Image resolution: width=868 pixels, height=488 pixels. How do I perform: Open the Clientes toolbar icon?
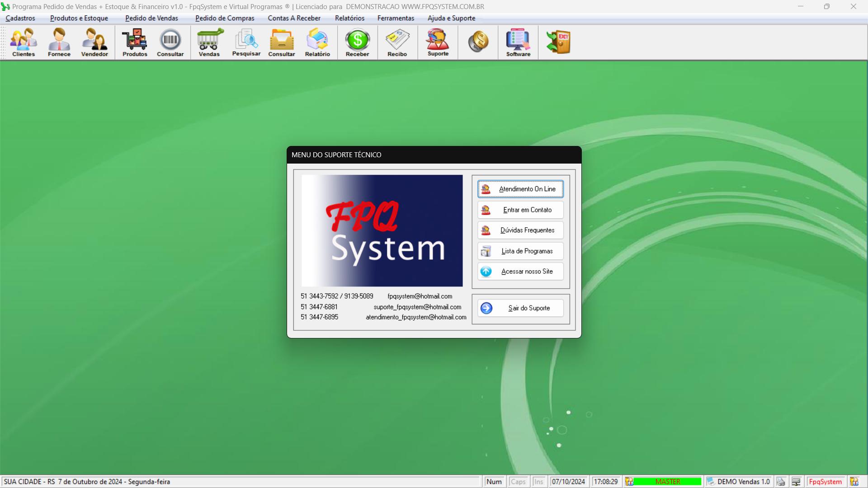pyautogui.click(x=24, y=42)
